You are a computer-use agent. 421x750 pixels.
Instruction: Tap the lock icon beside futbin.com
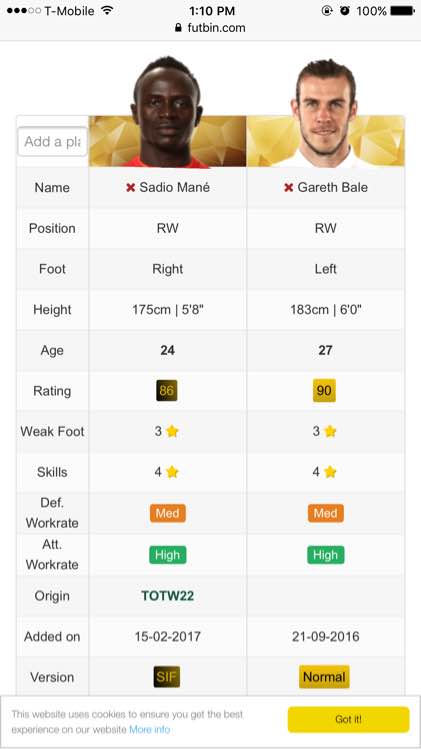178,28
